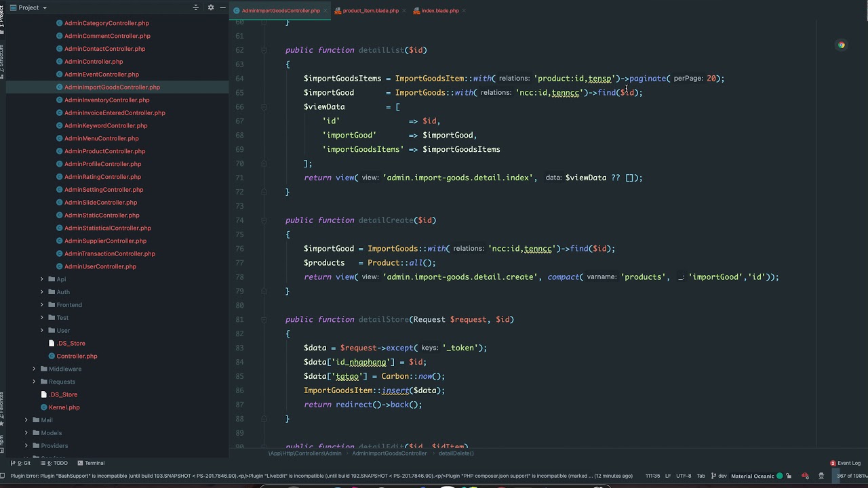Switch to product_item.blade.php tab
This screenshot has width=868, height=488.
370,11
